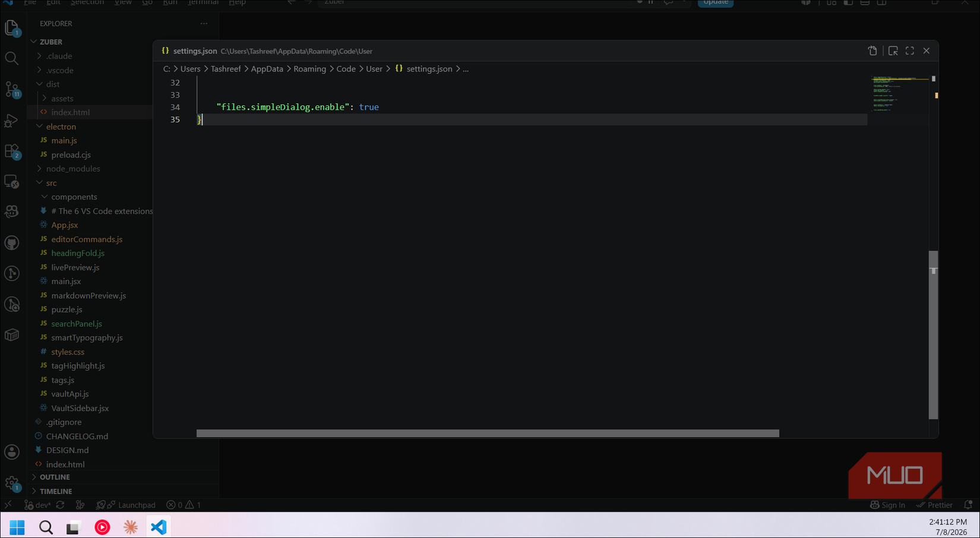Open the Remote Explorer activity bar icon
980x538 pixels.
pyautogui.click(x=12, y=182)
